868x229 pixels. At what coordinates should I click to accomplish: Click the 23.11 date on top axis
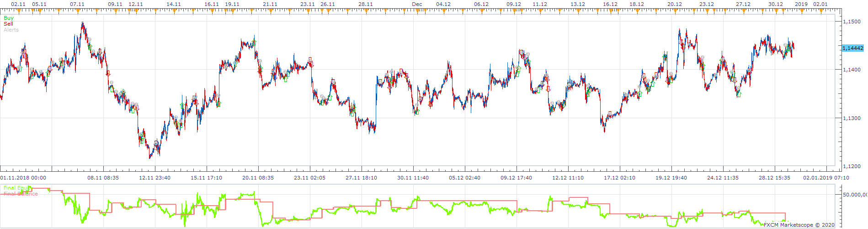click(308, 4)
